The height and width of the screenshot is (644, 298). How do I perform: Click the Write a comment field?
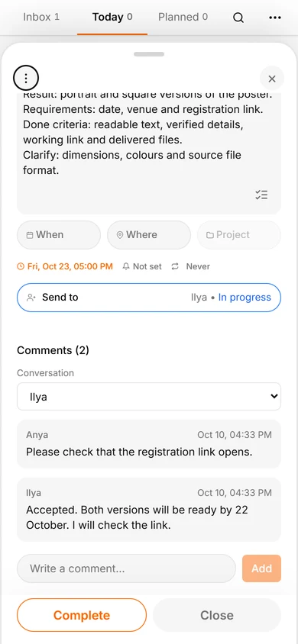126,568
